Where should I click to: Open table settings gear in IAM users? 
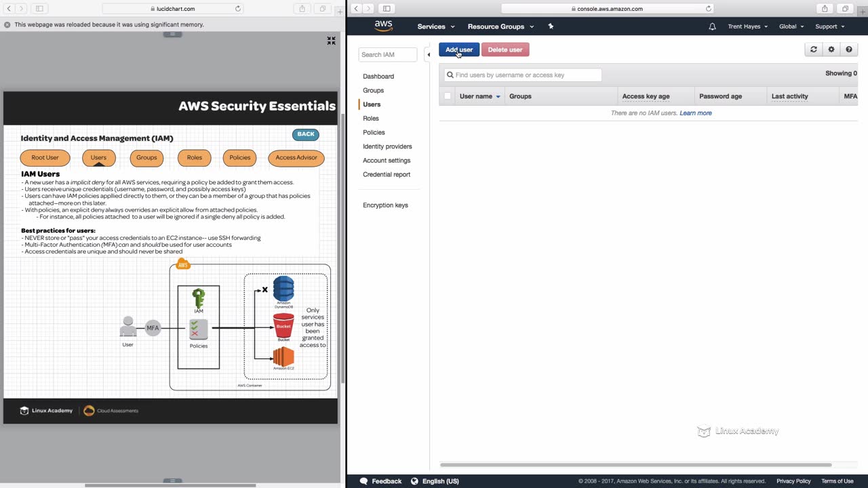coord(831,49)
